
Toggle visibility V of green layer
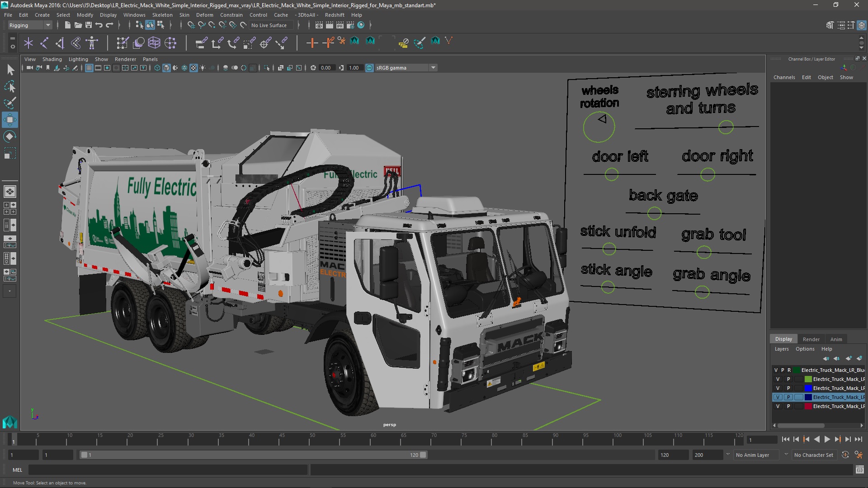pyautogui.click(x=778, y=379)
